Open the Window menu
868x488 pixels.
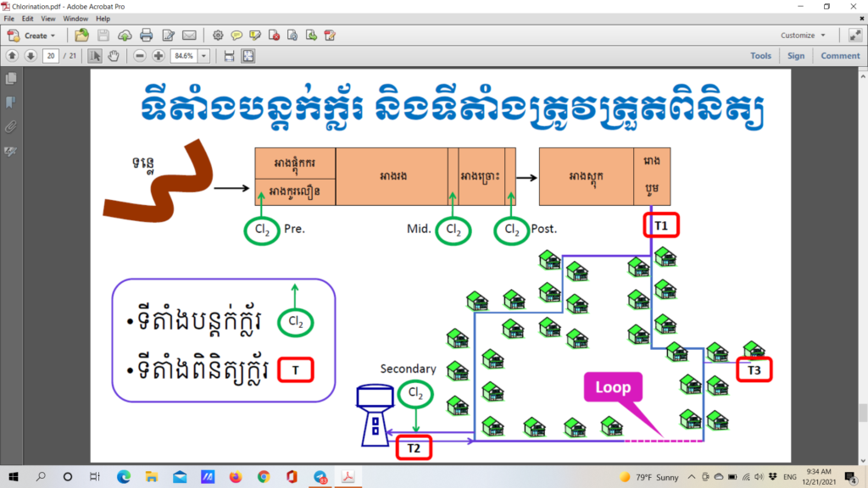coord(75,18)
